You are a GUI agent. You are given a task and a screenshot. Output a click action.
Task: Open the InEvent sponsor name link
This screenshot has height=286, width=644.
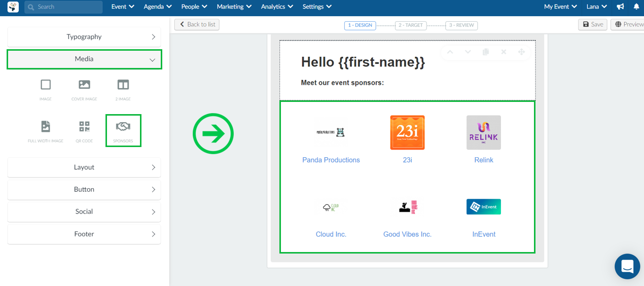point(484,234)
